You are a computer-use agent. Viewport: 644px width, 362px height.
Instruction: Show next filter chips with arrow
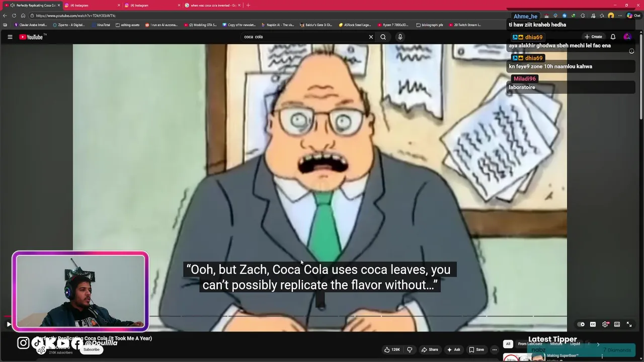point(598,344)
